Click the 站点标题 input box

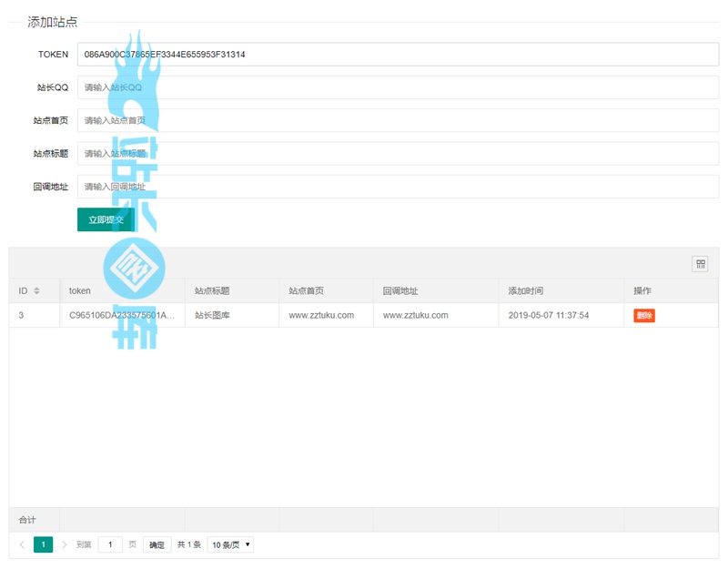coord(398,153)
